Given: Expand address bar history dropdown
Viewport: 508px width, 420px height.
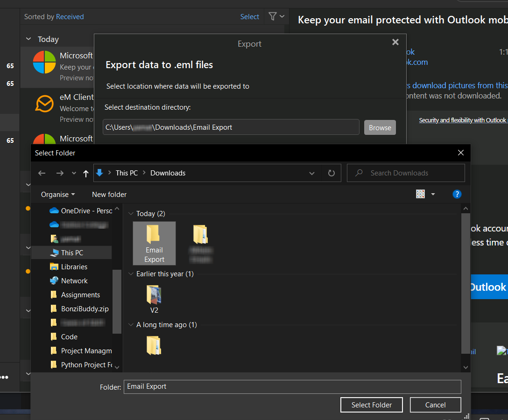Looking at the screenshot, I should pos(312,173).
